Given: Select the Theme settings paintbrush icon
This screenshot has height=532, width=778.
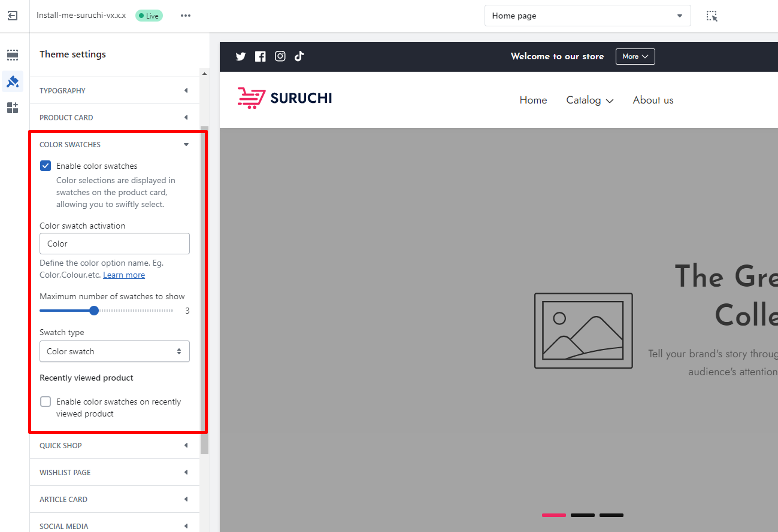Looking at the screenshot, I should [x=13, y=81].
